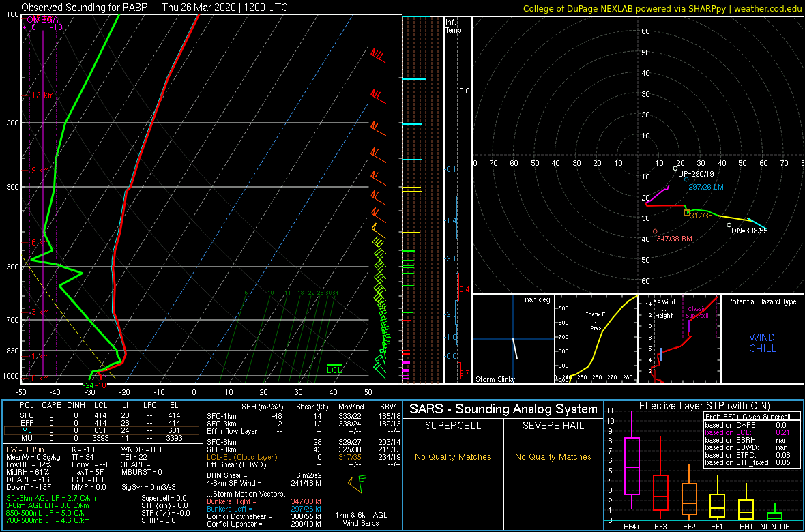Click the 'Sfc-3km AGL LR = 2.7 C/km' line

[51, 498]
